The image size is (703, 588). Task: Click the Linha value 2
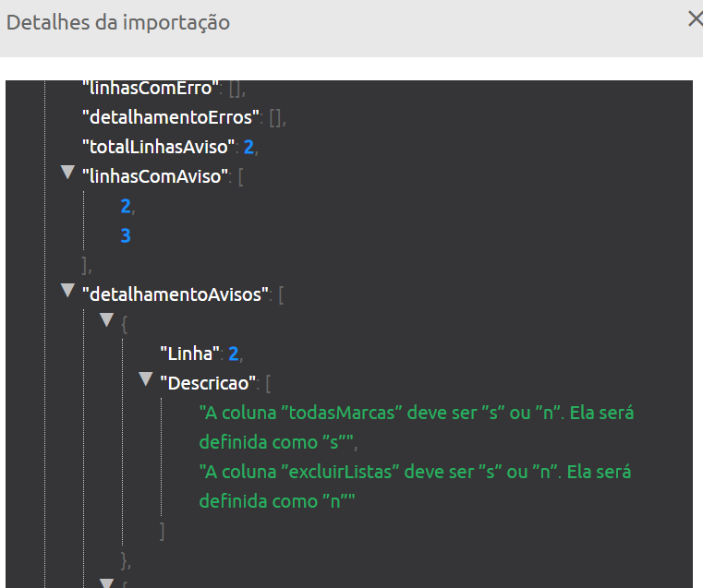(234, 354)
